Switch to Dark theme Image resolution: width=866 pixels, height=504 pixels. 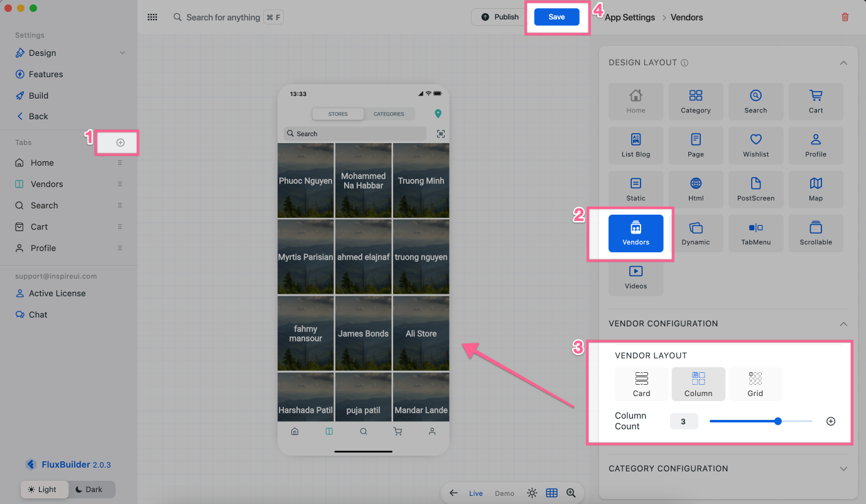[x=89, y=490]
